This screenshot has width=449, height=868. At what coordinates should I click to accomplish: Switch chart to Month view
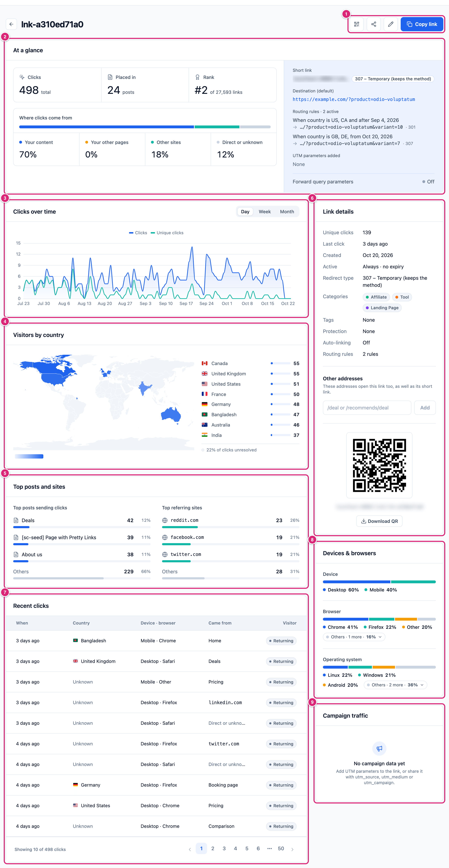[x=287, y=212]
